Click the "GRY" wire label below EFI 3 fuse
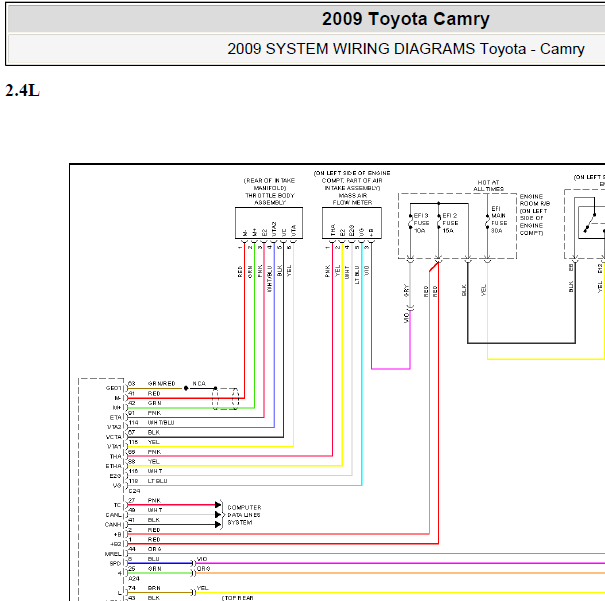This screenshot has width=605, height=601. coord(406,290)
